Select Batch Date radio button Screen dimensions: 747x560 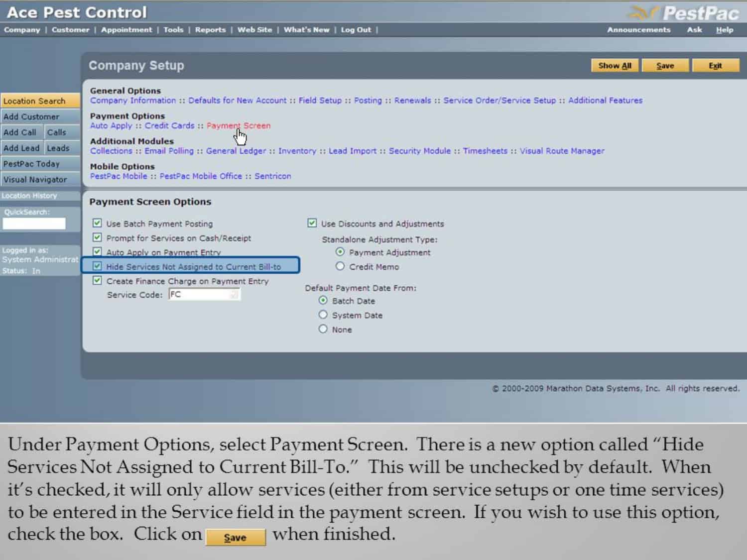click(323, 300)
